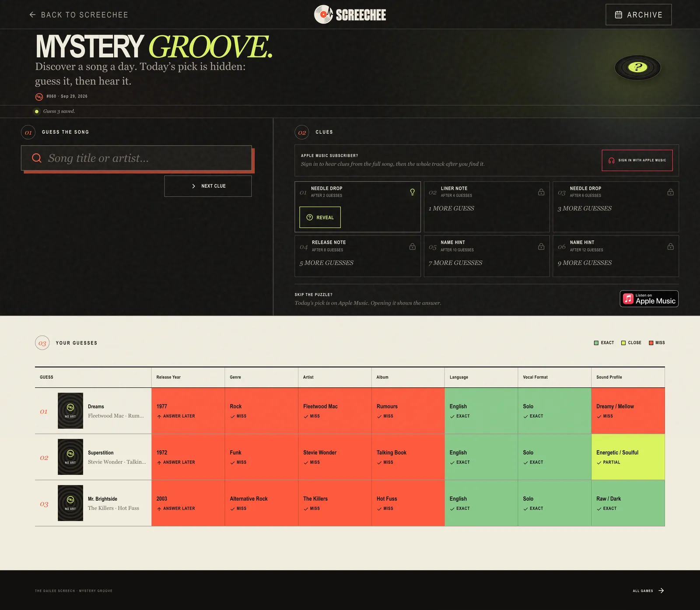Click the Funk genre cell
700x610 pixels.
pos(262,457)
